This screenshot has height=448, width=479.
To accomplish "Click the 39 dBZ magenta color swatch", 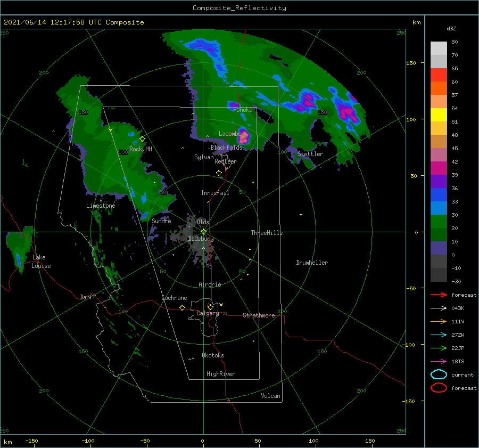I will tap(439, 168).
